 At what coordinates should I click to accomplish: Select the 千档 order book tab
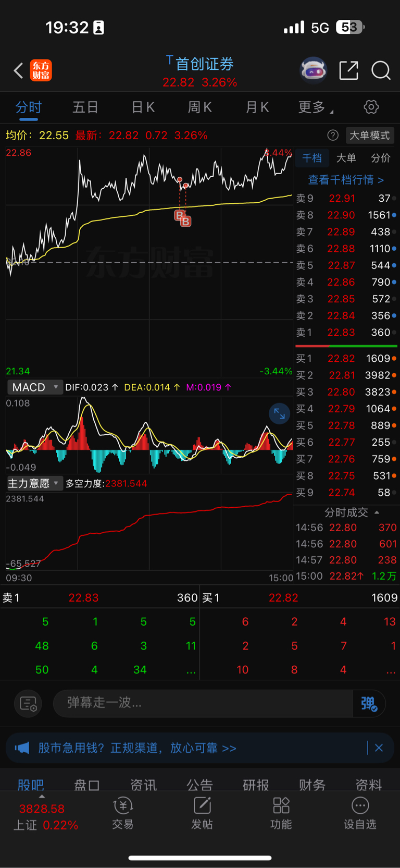coord(312,158)
